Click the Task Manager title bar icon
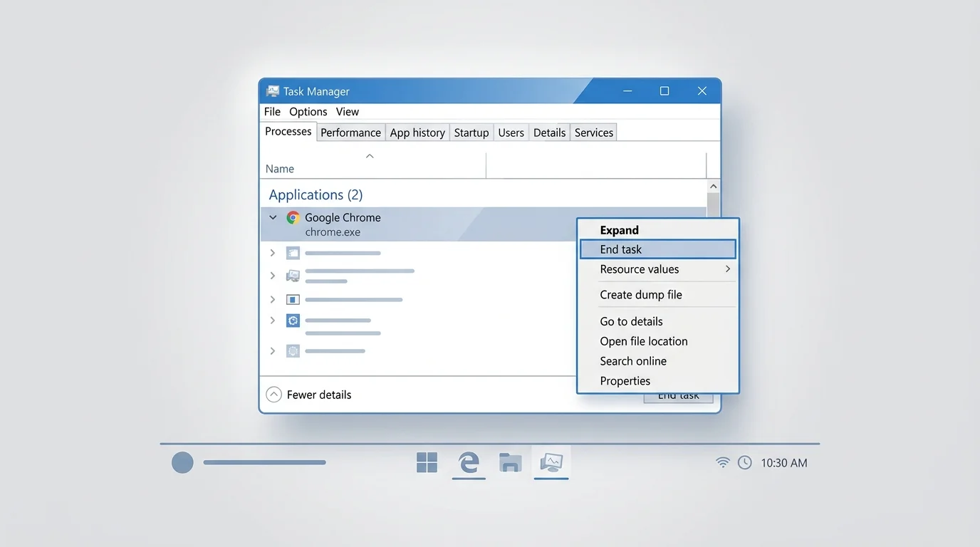 click(x=273, y=91)
